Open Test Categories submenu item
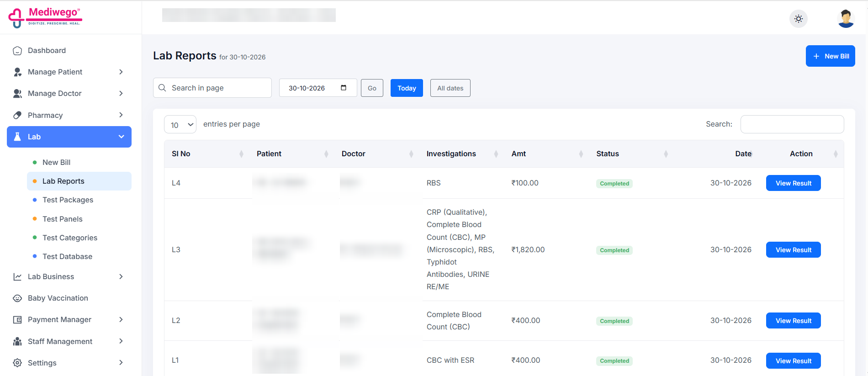The height and width of the screenshot is (376, 868). click(x=69, y=238)
